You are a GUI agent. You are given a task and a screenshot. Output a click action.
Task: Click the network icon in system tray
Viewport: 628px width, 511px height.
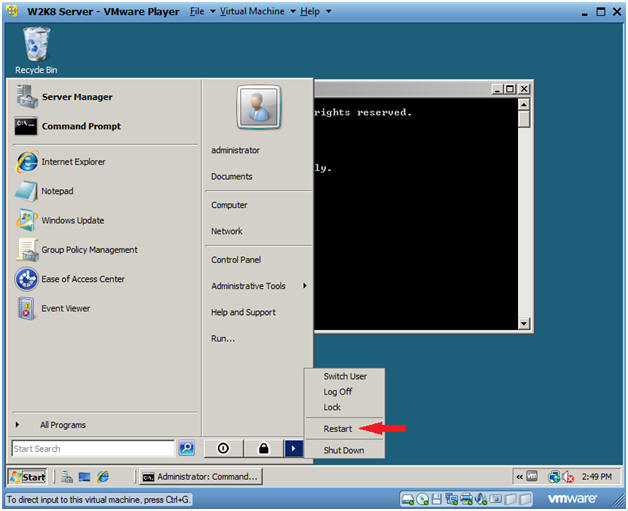click(554, 477)
